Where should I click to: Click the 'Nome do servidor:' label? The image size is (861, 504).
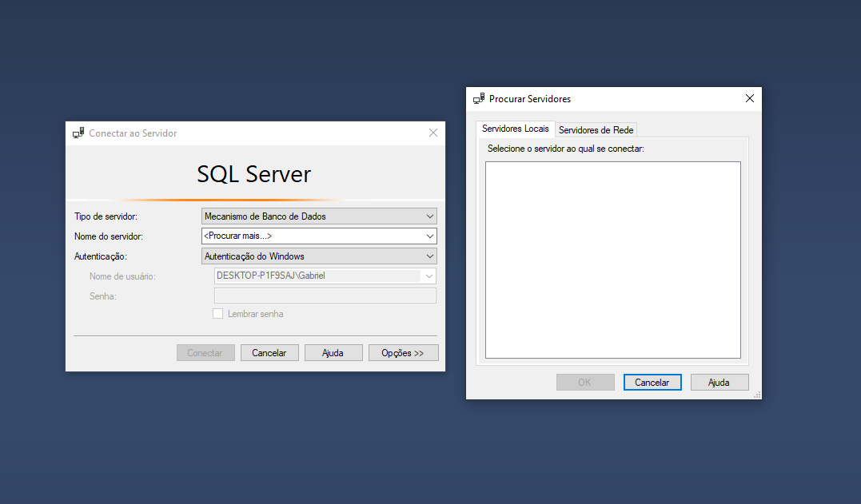(x=109, y=236)
